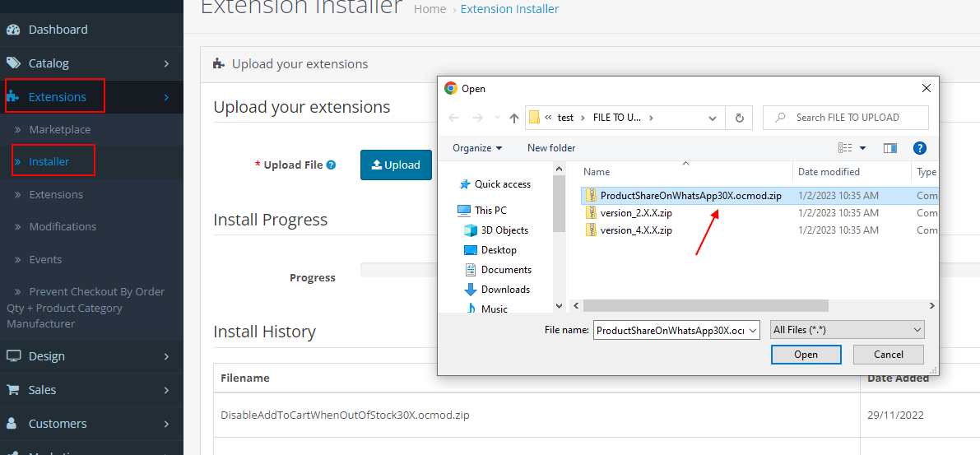Click the File name input field
This screenshot has height=455, width=980.
(668, 330)
